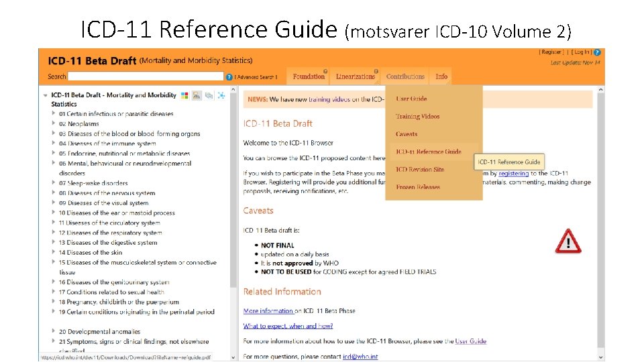This screenshot has height=362, width=644.
Task: Expand 04 Diseases of the immune system
Action: coord(54,143)
